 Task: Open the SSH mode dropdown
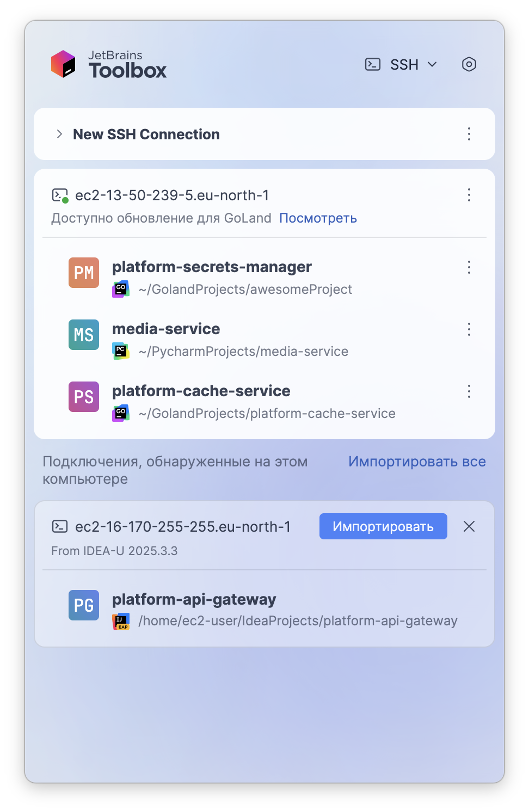point(402,64)
